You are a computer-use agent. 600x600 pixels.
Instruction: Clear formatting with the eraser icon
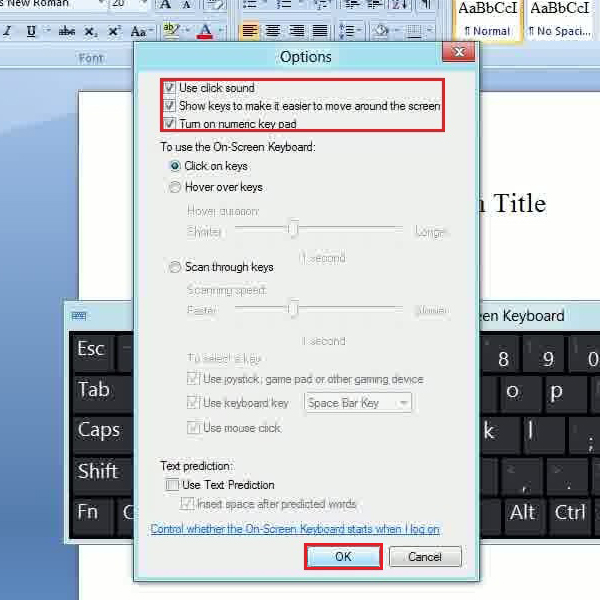coord(214,5)
